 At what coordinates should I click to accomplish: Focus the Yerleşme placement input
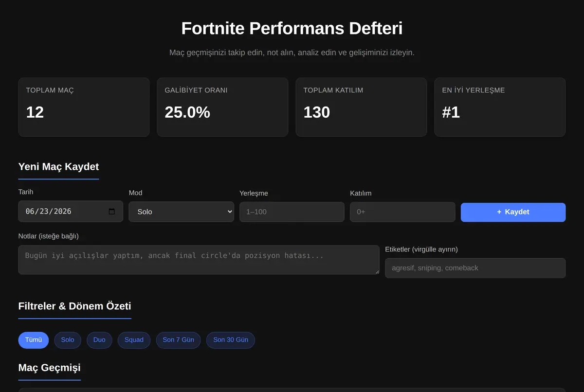(x=292, y=212)
